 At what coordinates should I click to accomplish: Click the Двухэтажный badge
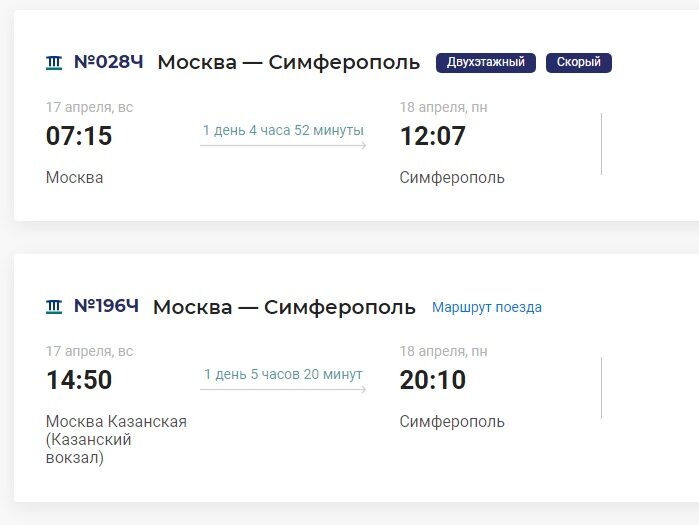(x=485, y=62)
